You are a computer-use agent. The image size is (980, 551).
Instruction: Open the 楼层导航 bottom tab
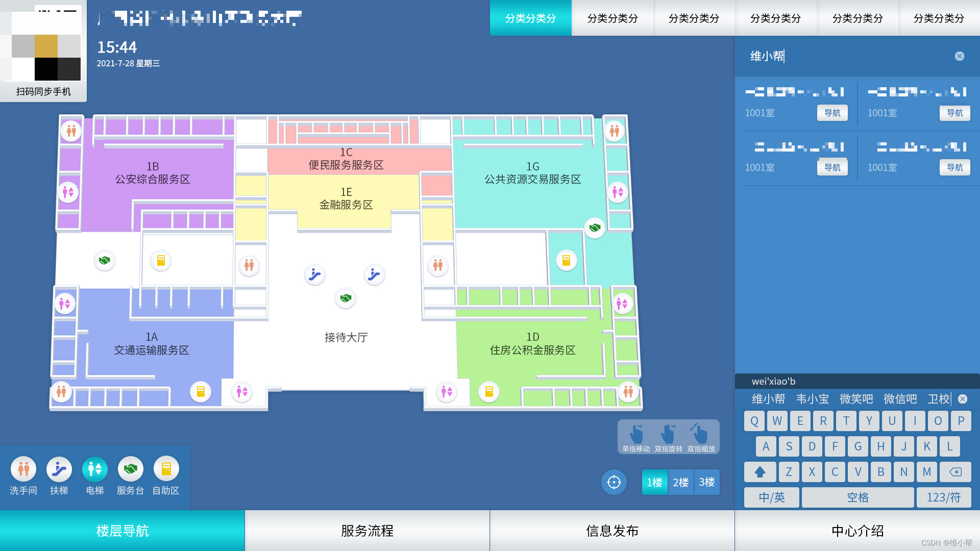[122, 531]
